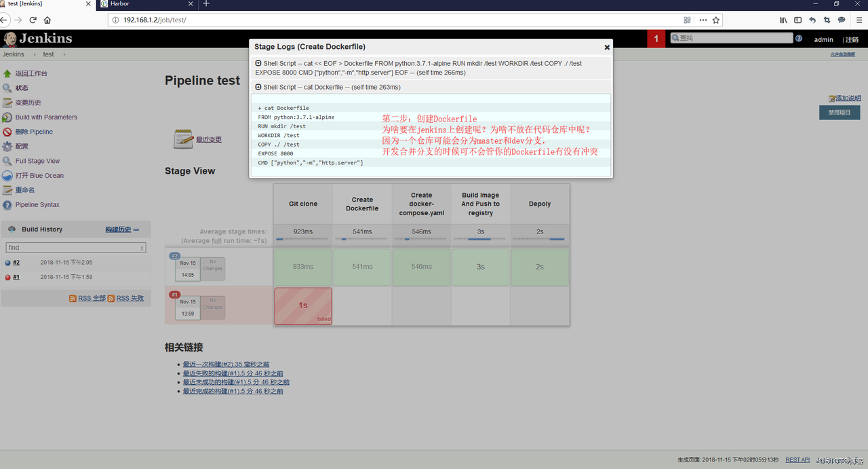Bookmark this page with the star icon

[716, 20]
